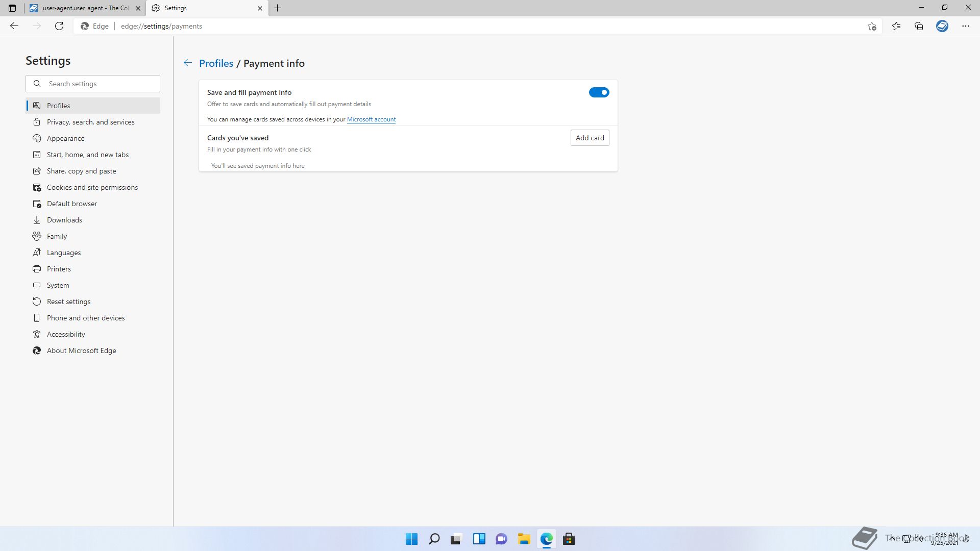Add this page to favorites icon
This screenshot has width=980, height=551.
tap(872, 26)
